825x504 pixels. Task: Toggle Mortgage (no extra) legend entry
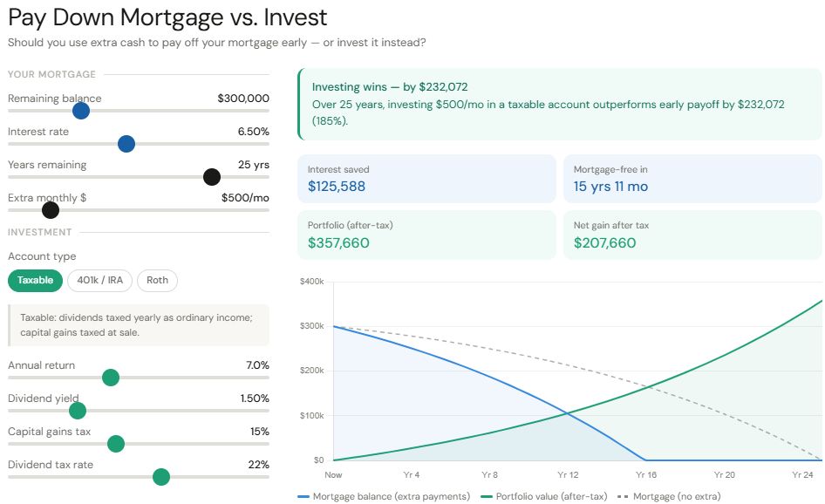670,496
